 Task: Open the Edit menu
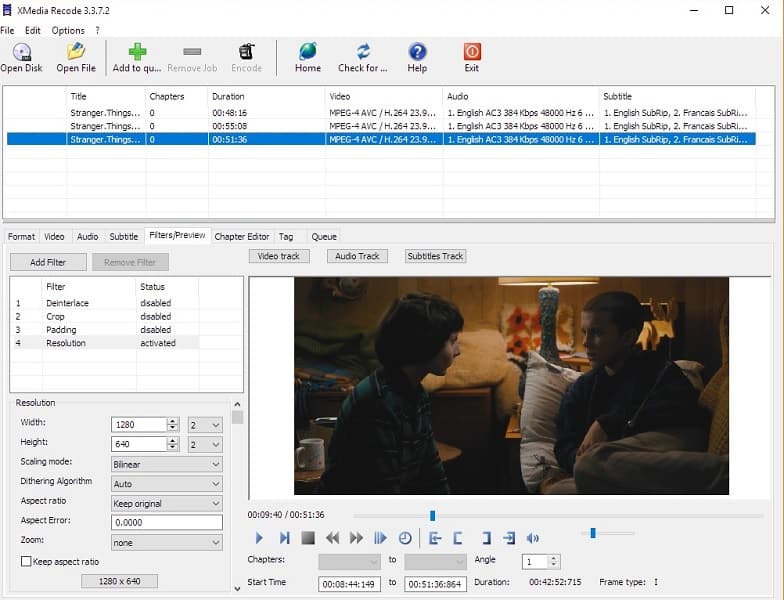pyautogui.click(x=32, y=30)
